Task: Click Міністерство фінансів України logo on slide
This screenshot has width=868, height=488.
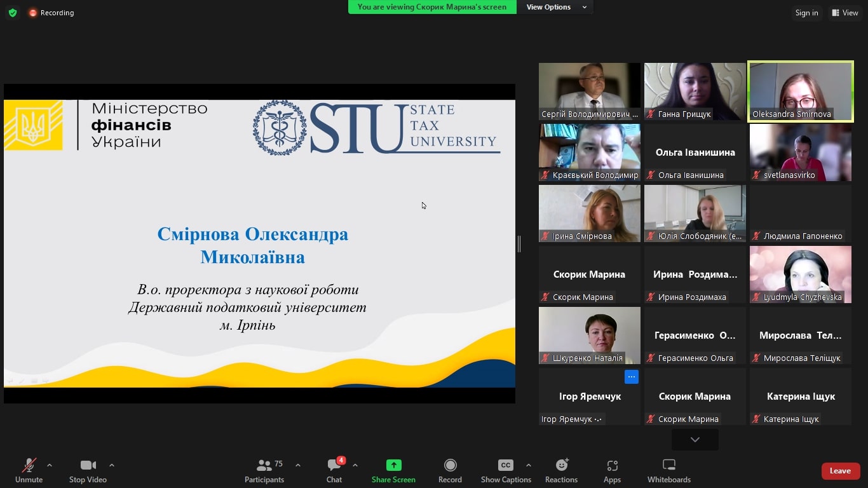Action: pyautogui.click(x=105, y=125)
